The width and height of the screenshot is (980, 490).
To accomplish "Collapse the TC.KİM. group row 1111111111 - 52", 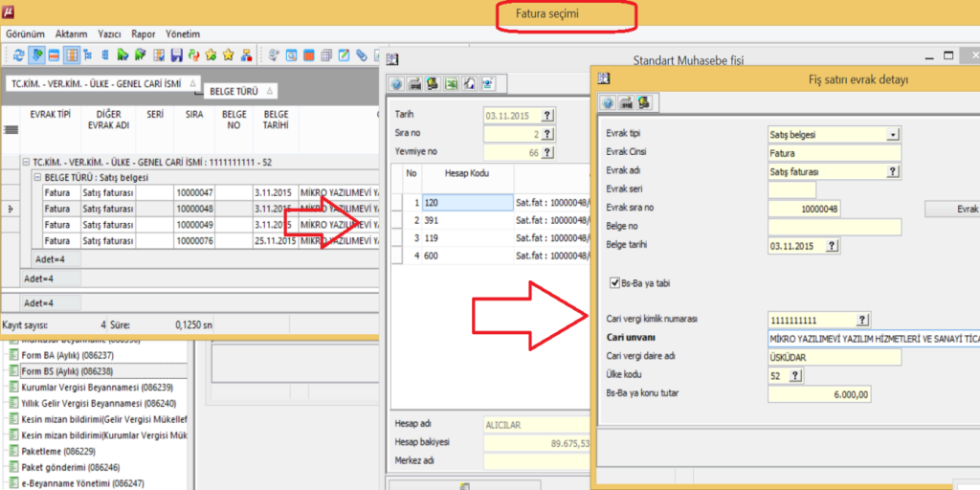I will [x=26, y=163].
